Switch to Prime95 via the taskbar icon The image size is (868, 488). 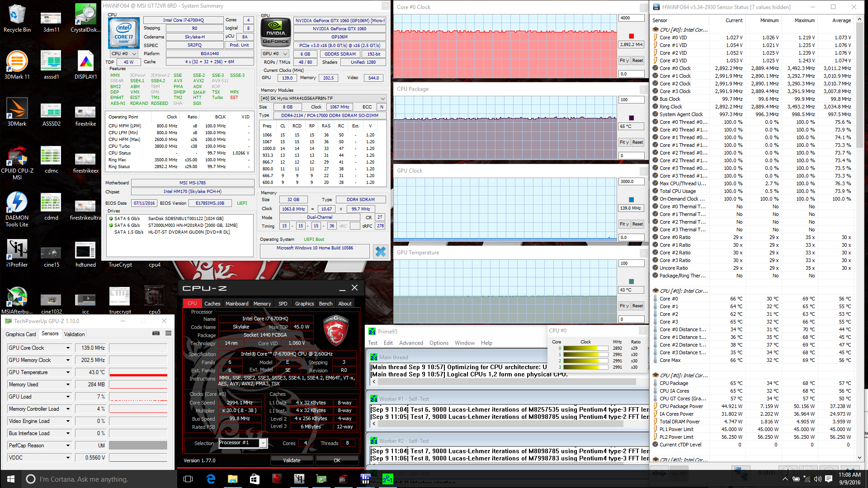[x=388, y=479]
